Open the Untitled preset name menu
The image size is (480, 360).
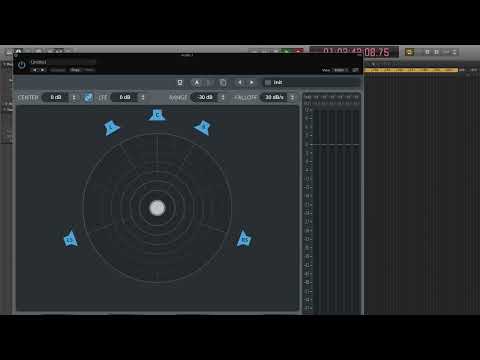coord(63,62)
